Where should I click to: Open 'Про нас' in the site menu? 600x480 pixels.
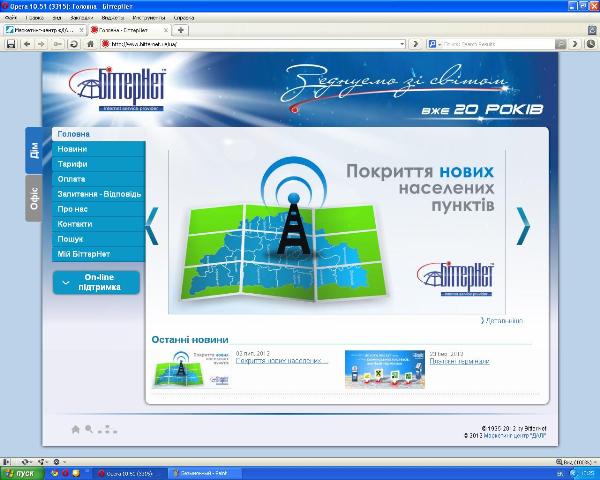coord(98,209)
